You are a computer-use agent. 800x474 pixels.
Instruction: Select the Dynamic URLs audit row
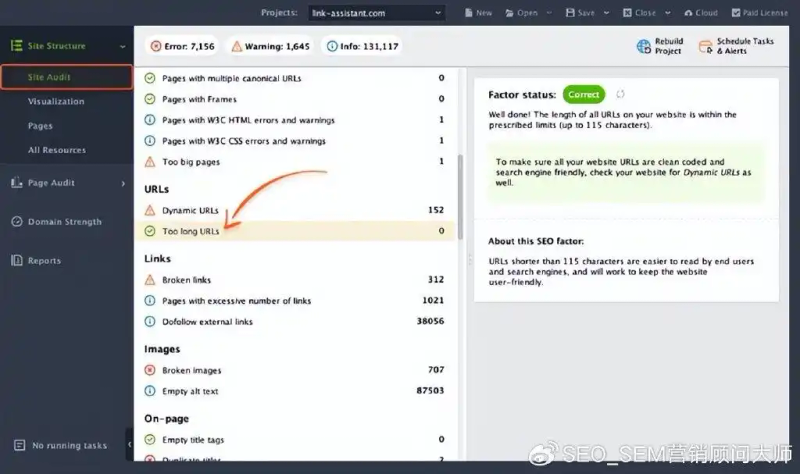coord(295,210)
